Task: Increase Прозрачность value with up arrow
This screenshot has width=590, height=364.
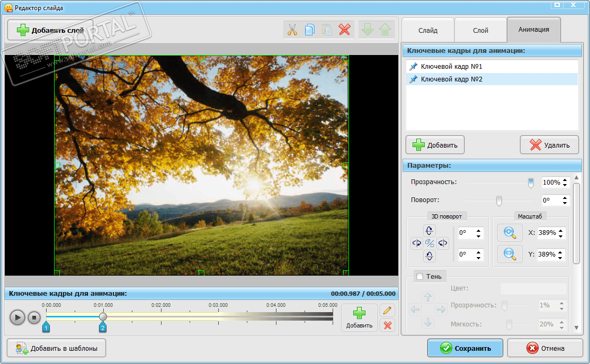Action: point(565,180)
